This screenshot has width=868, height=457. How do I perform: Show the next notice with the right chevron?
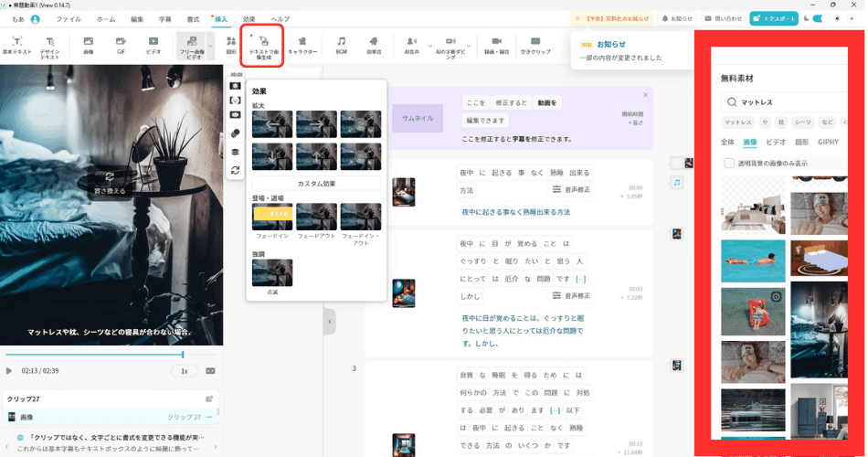216,447
